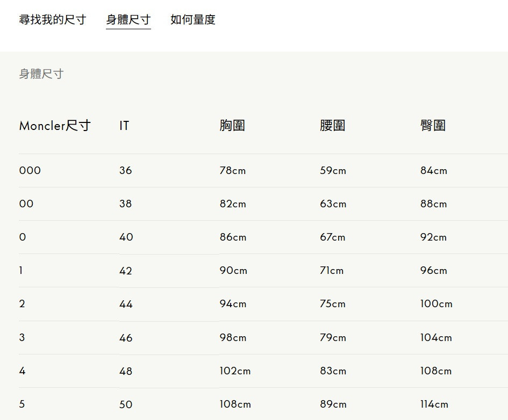Viewport: 508px width, 420px height.
Task: Select the 71cm waist value
Action: pos(332,271)
